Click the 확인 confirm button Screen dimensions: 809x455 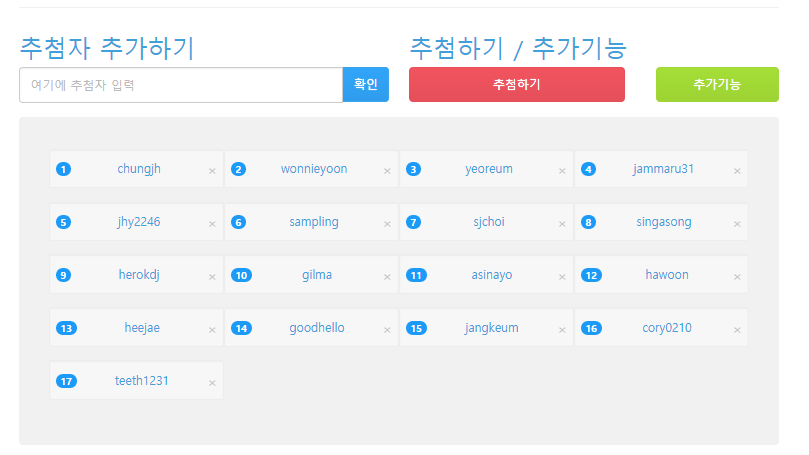click(366, 85)
